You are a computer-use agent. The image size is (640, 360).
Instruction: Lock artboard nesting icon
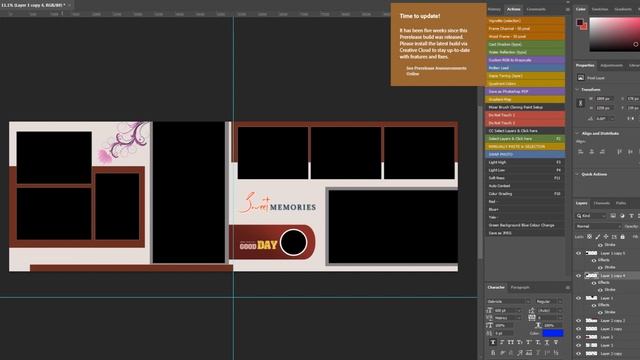(614, 236)
